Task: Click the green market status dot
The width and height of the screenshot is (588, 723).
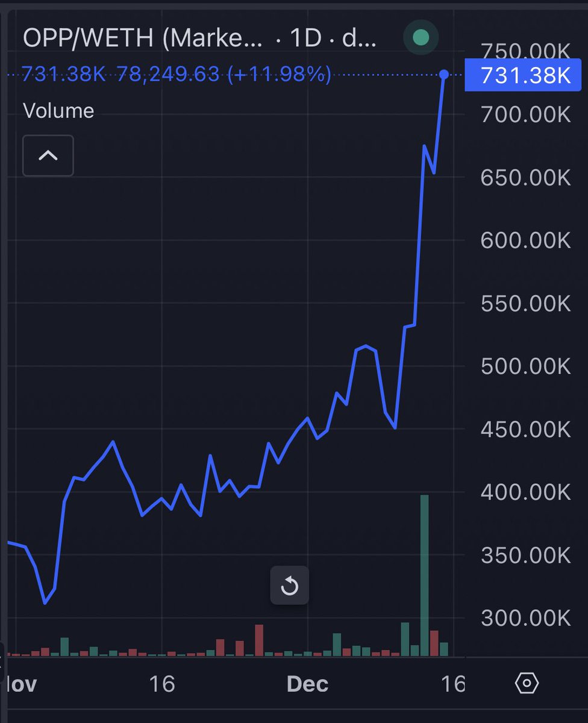Action: coord(421,38)
